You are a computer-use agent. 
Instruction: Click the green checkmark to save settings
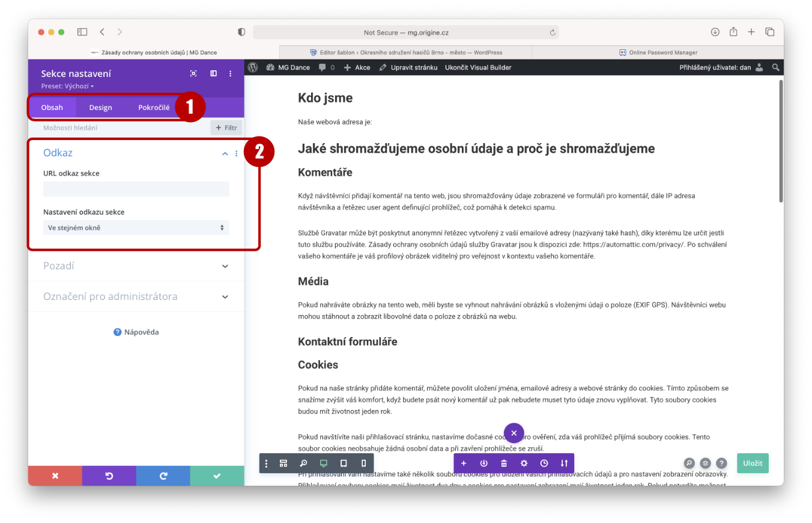point(217,476)
